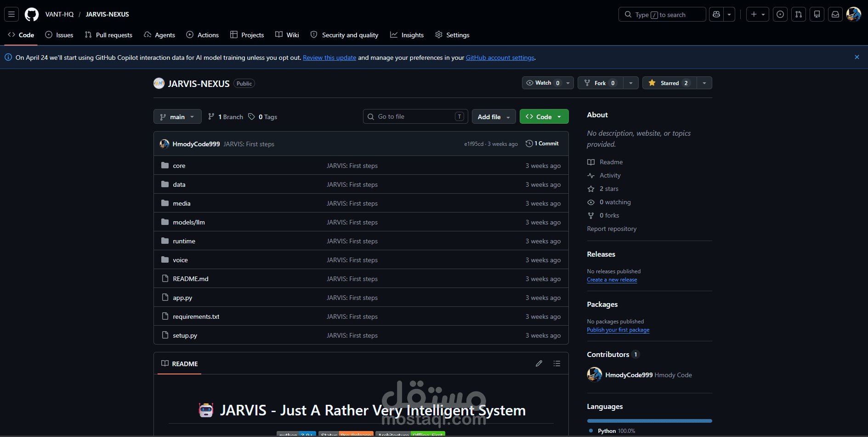868x437 pixels.
Task: View the 0 Tags link
Action: coord(263,117)
